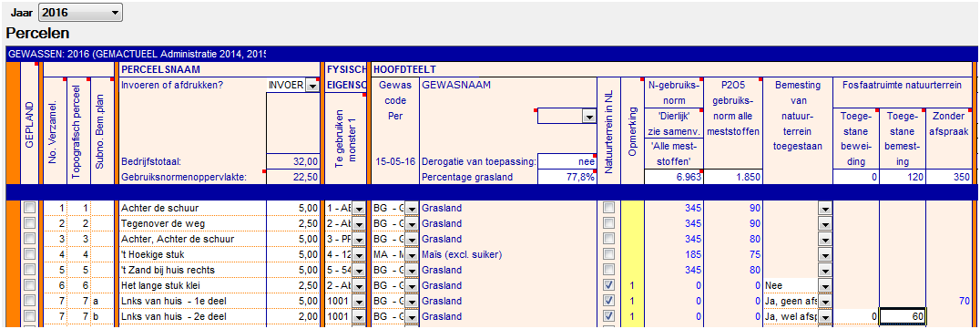Open gewascode dropdown for 't Hoekige stuk
980x329 pixels.
[x=412, y=254]
